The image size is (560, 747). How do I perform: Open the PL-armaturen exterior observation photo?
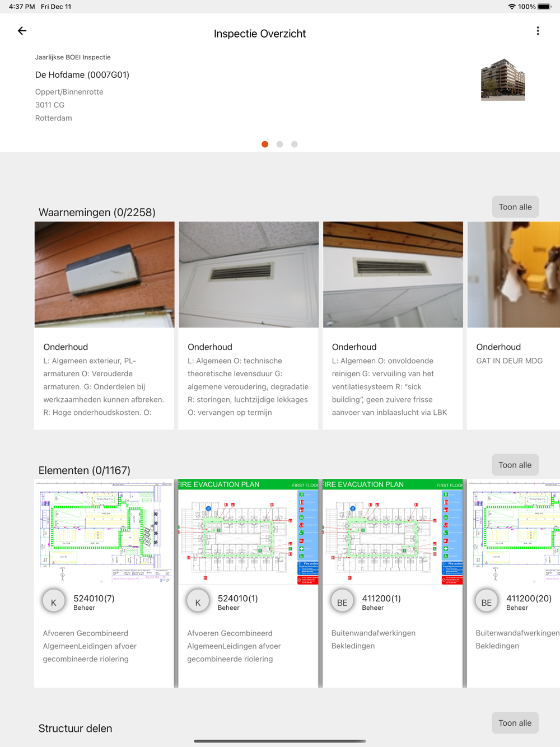point(105,274)
